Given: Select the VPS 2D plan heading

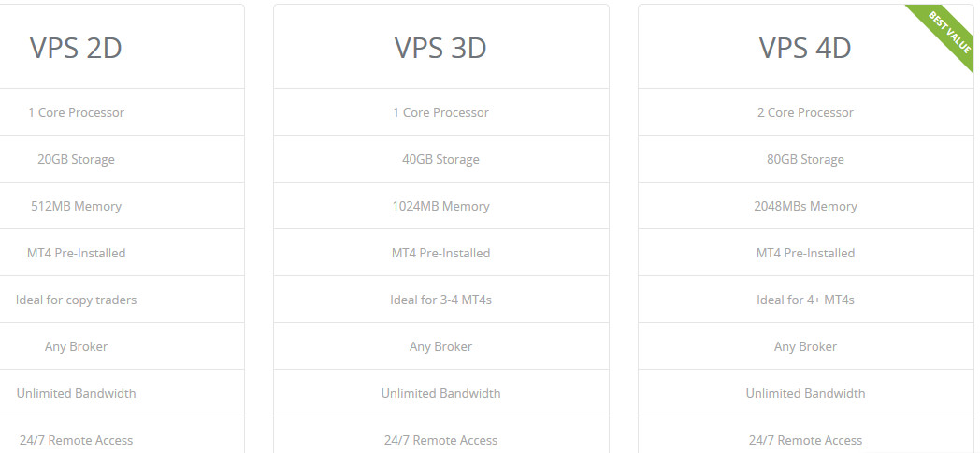Looking at the screenshot, I should 76,48.
